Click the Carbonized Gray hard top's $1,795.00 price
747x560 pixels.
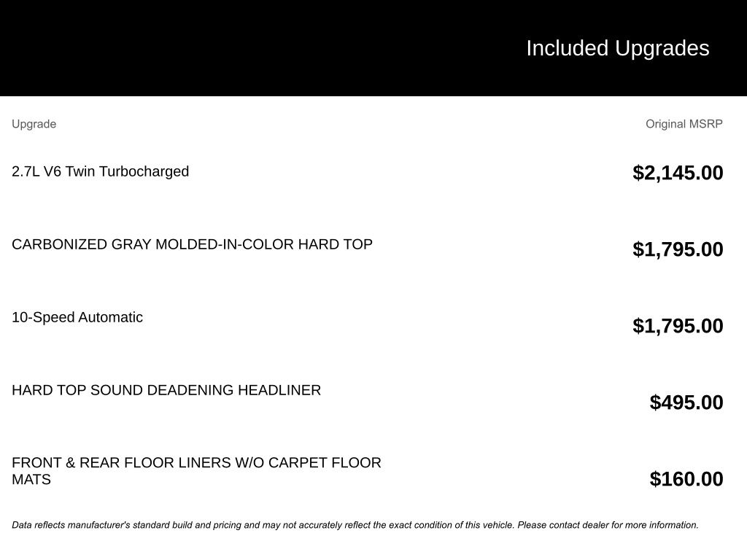coord(678,249)
